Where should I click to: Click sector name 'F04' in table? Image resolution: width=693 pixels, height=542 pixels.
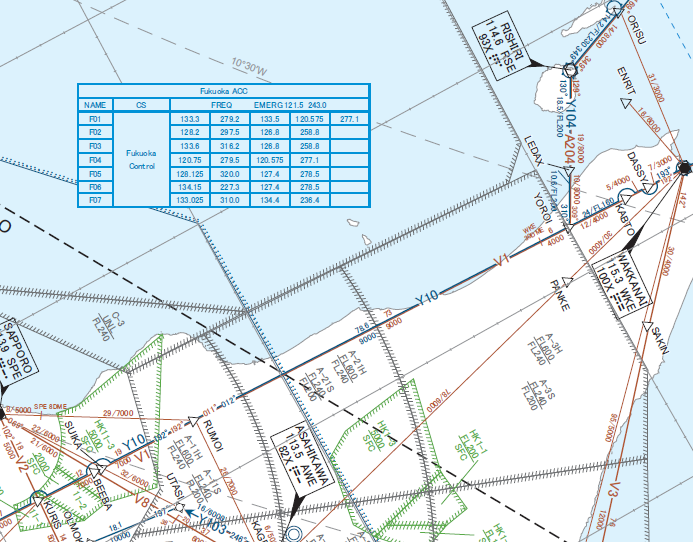[95, 160]
